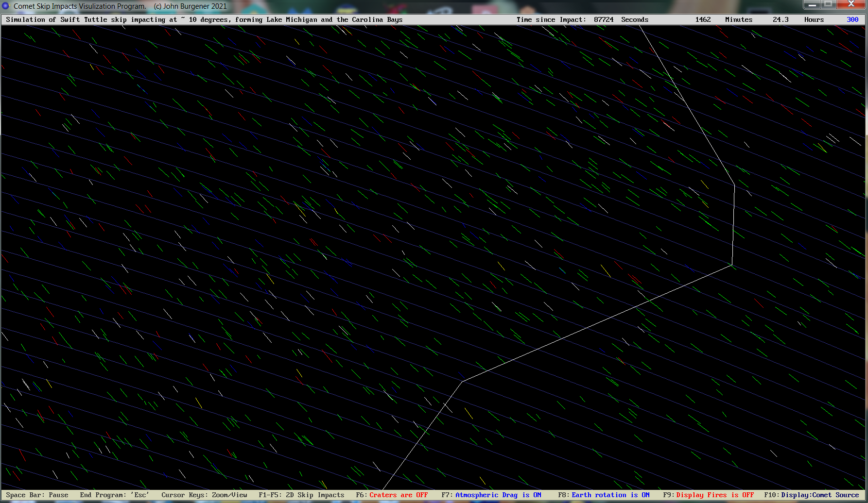Toggle 'Atmospheric Drag is ON' setting
The image size is (868, 503).
[498, 495]
